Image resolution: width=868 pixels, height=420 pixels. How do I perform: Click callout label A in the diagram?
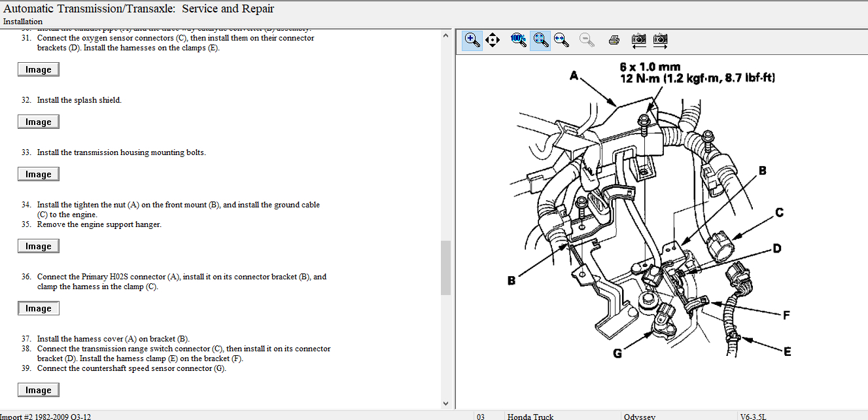[574, 76]
